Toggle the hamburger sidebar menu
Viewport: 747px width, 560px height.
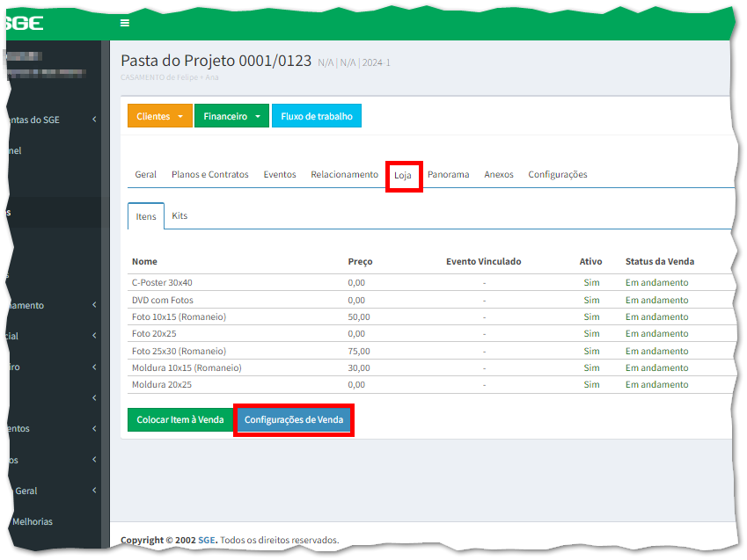[125, 23]
